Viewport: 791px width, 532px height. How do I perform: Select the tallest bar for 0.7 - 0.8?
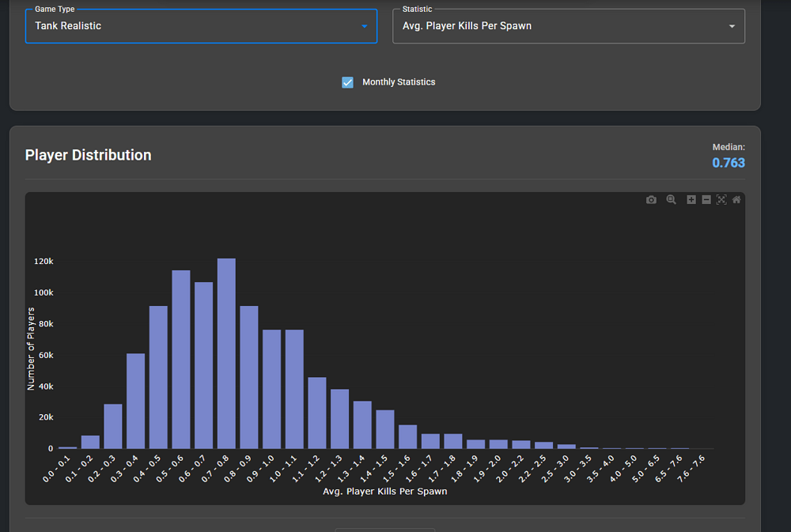[x=226, y=353]
